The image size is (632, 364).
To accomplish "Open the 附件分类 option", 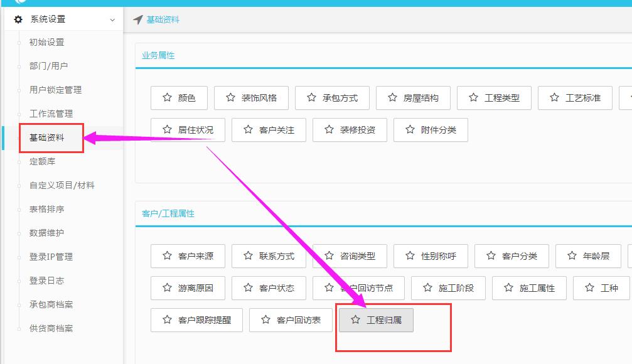I will click(x=431, y=130).
